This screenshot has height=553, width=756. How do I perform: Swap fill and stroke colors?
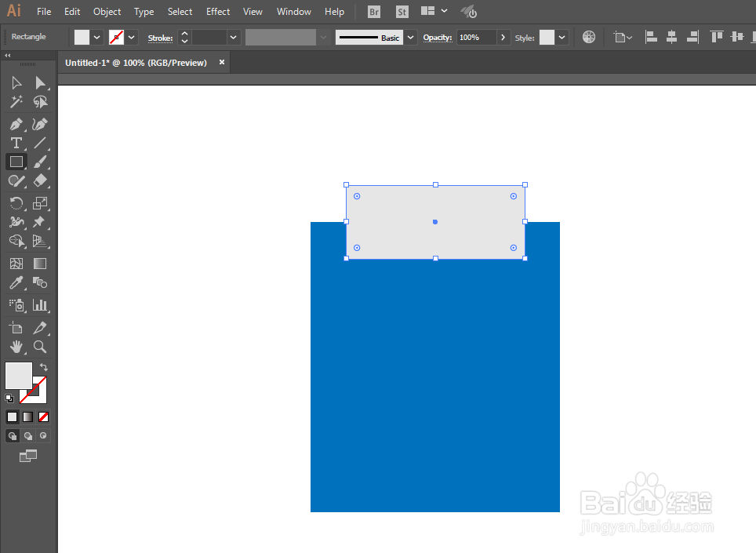(x=43, y=366)
